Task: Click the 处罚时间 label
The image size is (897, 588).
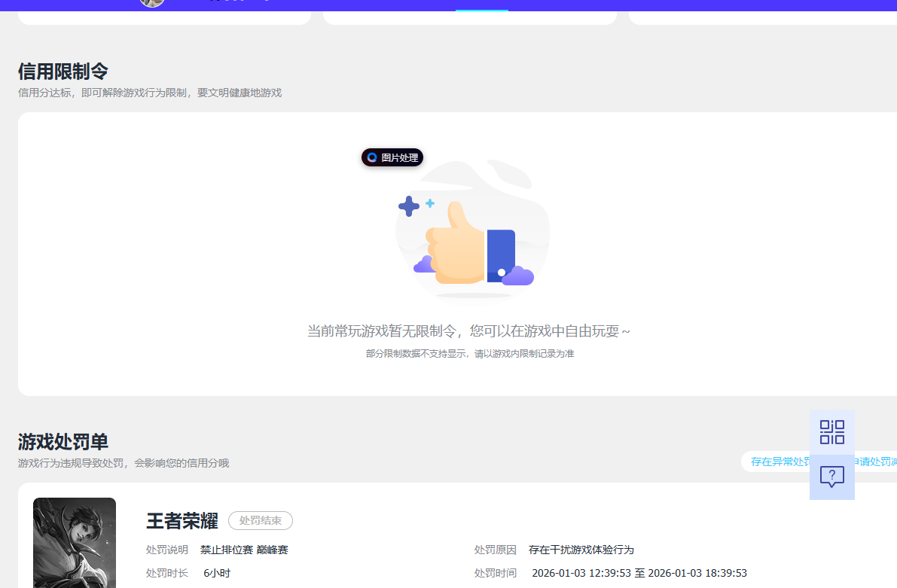Action: pyautogui.click(x=496, y=573)
